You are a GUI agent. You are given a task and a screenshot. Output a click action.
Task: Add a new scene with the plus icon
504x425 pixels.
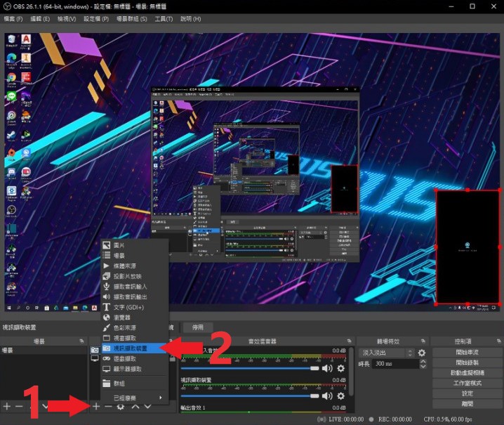[7, 406]
